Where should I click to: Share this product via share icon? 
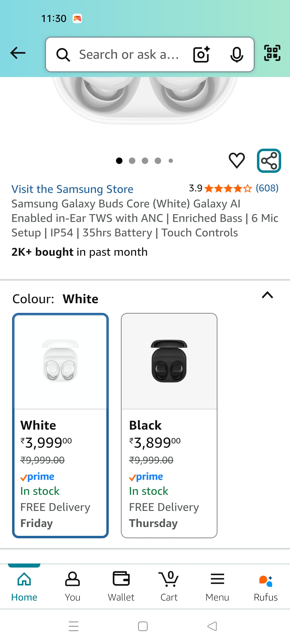tap(269, 161)
